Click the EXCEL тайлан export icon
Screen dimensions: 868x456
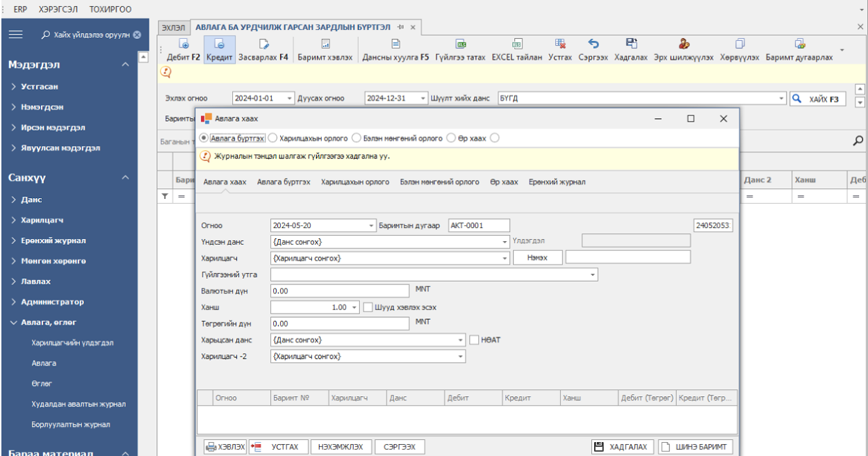(x=517, y=44)
